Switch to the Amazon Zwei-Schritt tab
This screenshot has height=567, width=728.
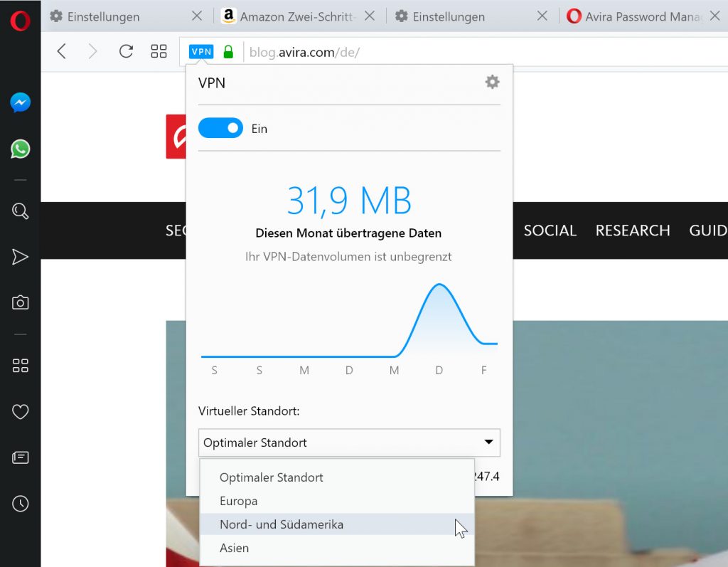[297, 17]
